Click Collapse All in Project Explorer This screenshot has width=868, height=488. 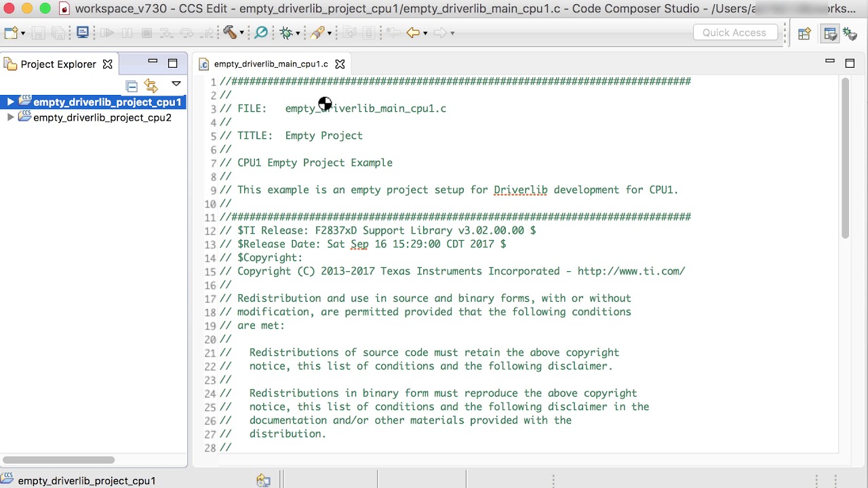click(x=132, y=85)
